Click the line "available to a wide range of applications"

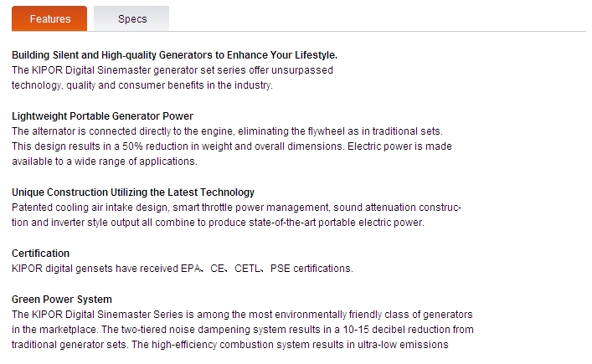(105, 161)
